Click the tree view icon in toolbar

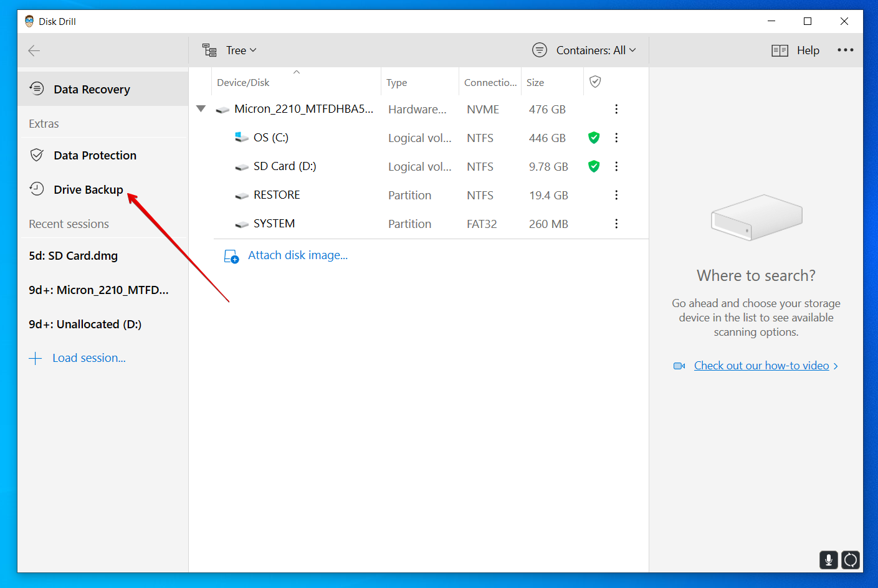209,50
